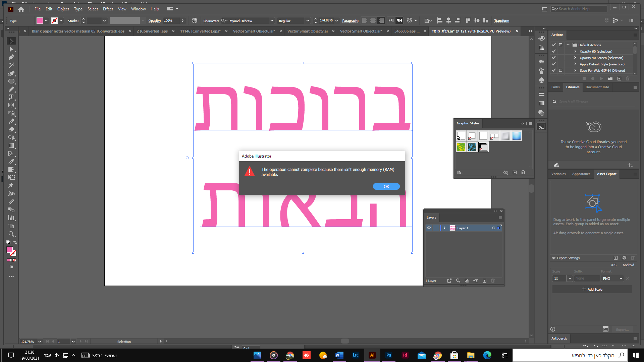Viewport: 644px width, 362px height.
Task: Select the Type tool
Action: 11,97
